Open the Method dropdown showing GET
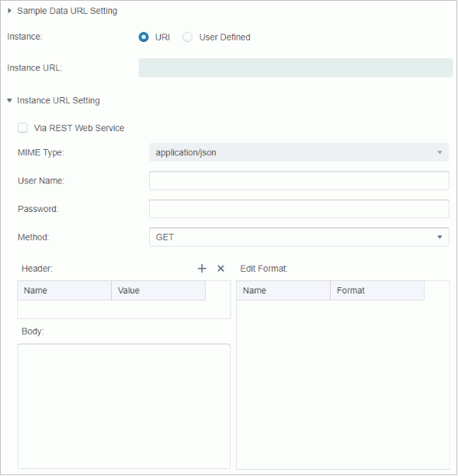458x476 pixels. 299,237
